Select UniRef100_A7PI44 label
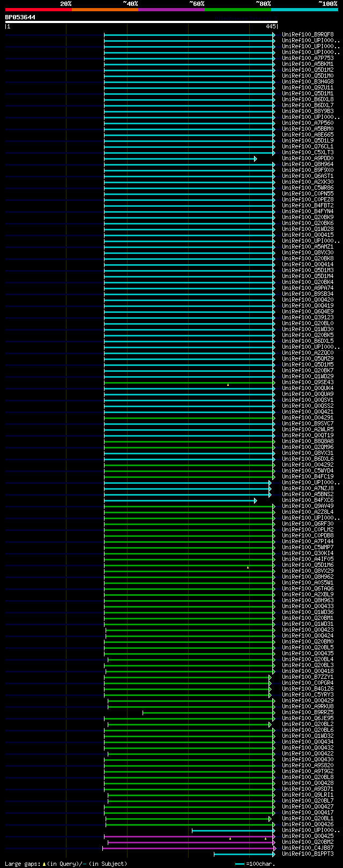343x868 pixels. [308, 541]
